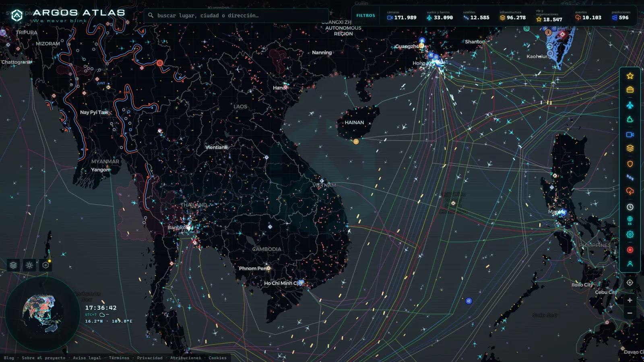
Task: Open Términos footer link
Action: coord(119,358)
